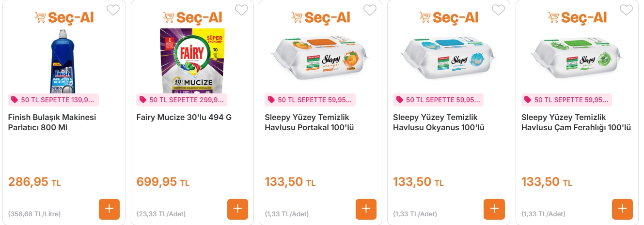
Task: Open Finish Bulaşık Makinesi Parlatıcı 800 Ml title
Action: click(52, 122)
